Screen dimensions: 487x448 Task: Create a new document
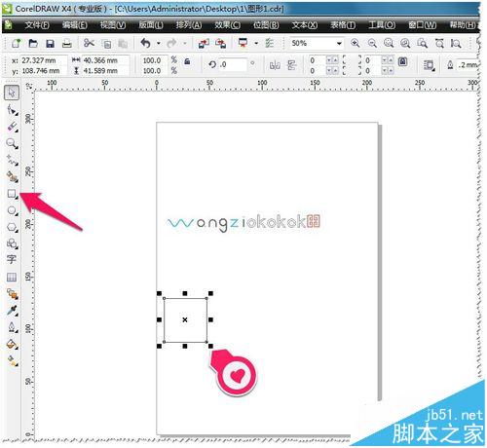tap(16, 43)
